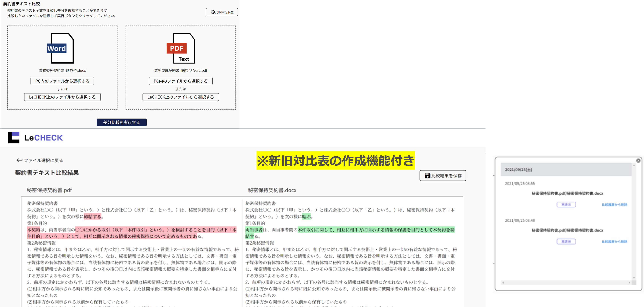This screenshot has width=644, height=307.
Task: Close the comparison history popup
Action: 638,161
